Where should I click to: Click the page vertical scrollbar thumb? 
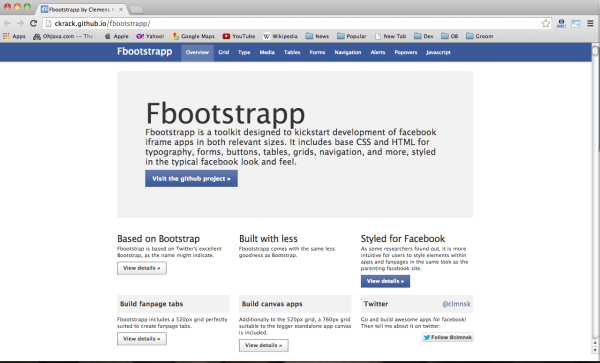click(x=595, y=51)
